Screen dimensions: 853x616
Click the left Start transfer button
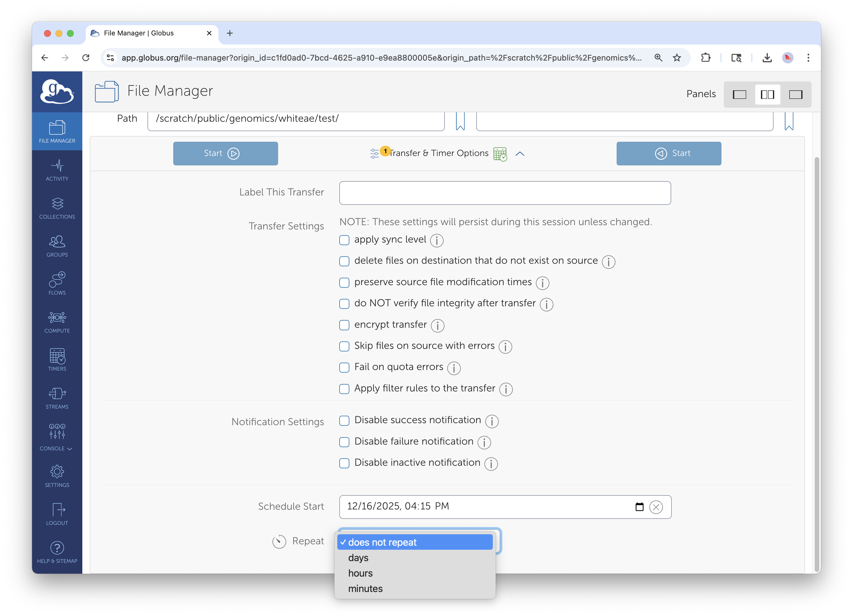(225, 153)
